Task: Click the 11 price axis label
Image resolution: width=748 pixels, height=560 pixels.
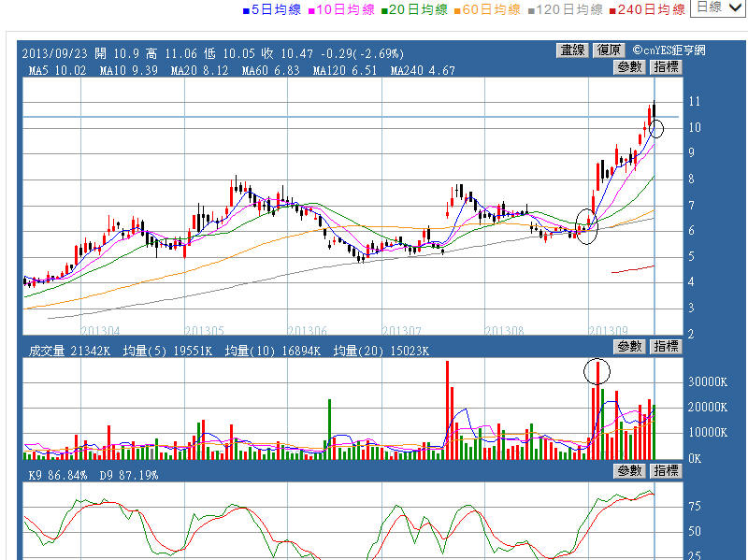Action: click(x=694, y=102)
